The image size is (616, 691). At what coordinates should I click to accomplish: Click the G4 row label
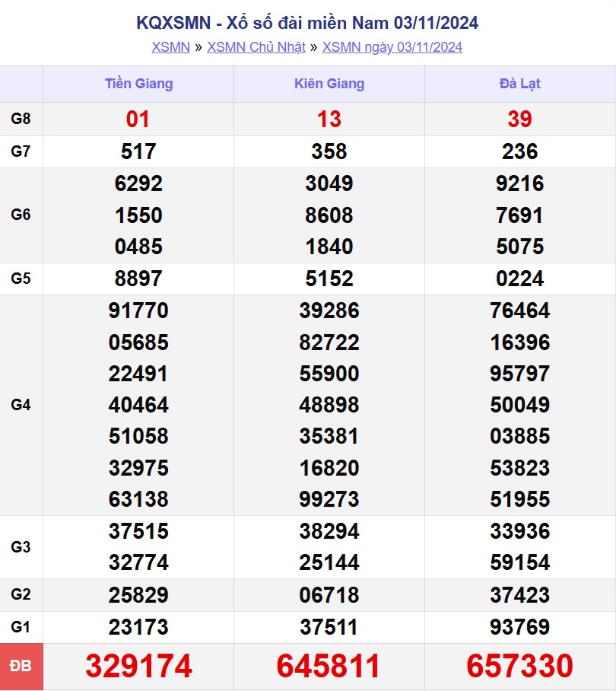21,405
